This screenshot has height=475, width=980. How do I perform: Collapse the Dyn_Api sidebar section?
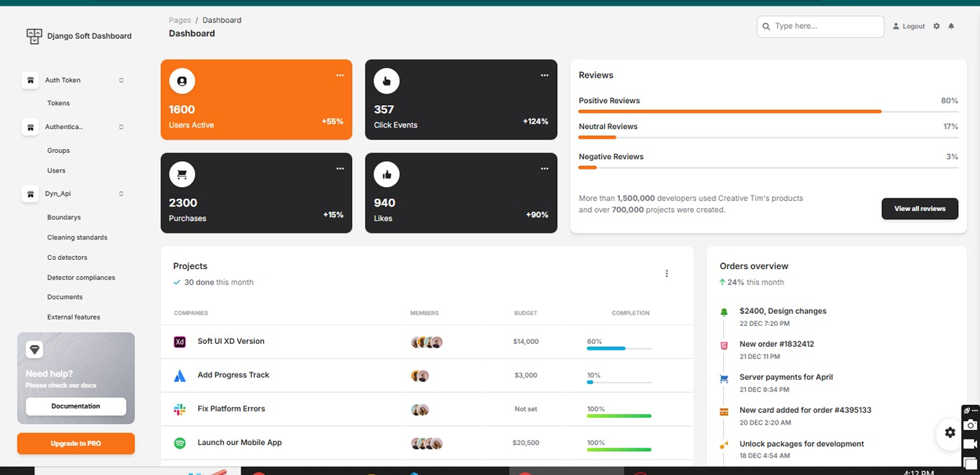[x=121, y=194]
